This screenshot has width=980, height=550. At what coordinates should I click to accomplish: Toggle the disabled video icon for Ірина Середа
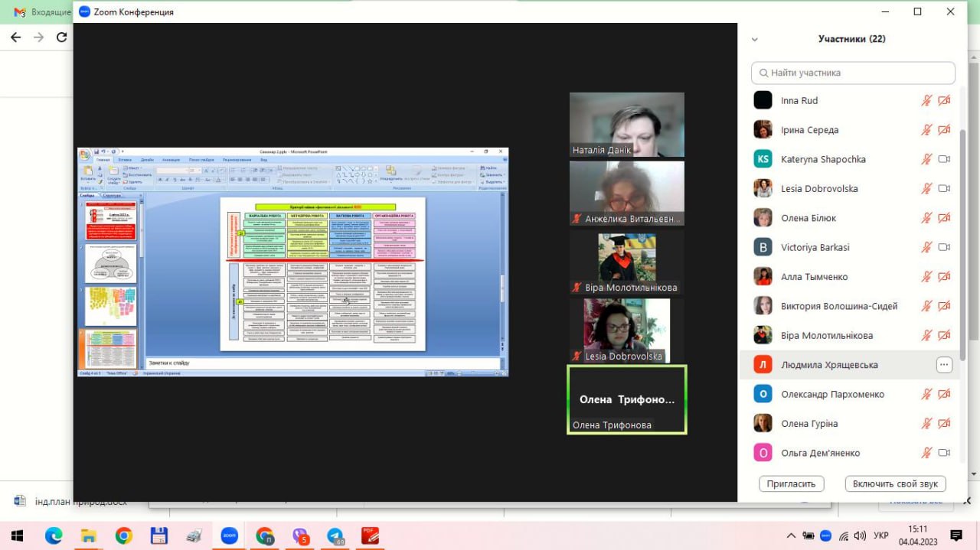944,130
